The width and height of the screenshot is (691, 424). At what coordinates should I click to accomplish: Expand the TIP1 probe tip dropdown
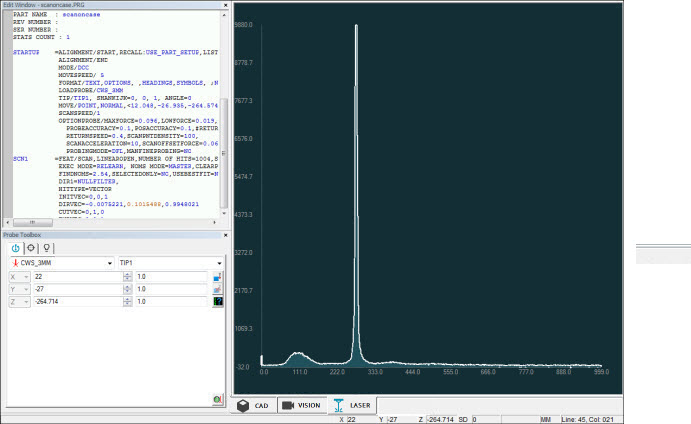pos(222,263)
